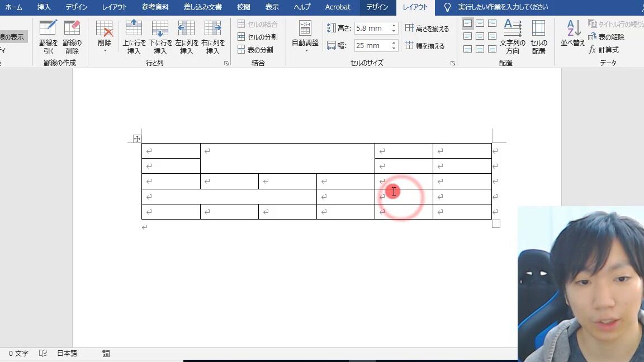Insert a column right with 右に列を挿入
The image size is (644, 362).
213,36
